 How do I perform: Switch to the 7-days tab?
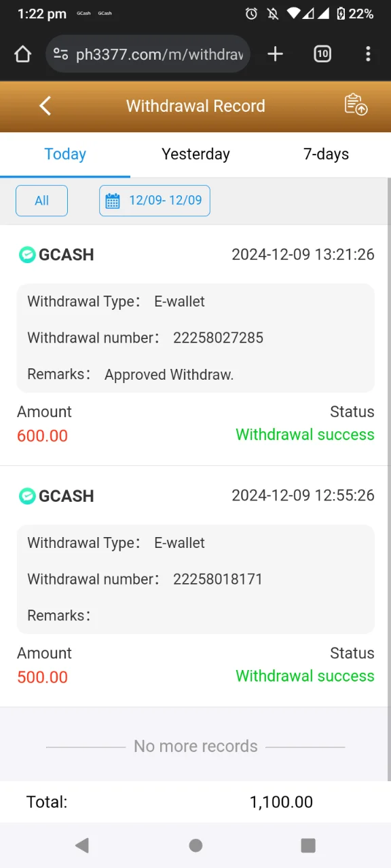click(326, 154)
